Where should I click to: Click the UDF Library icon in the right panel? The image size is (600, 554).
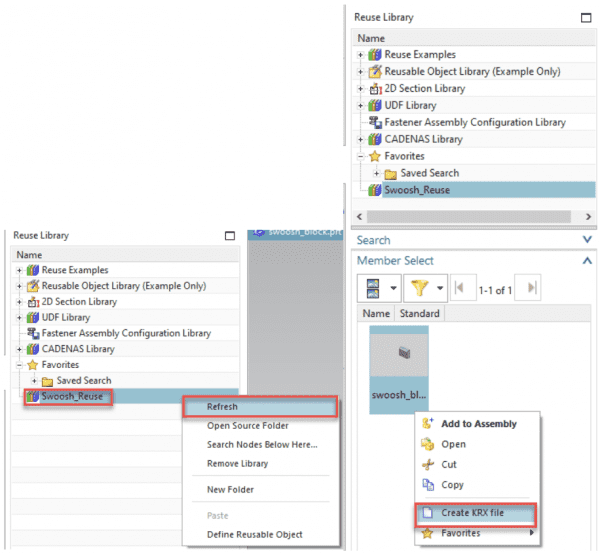375,105
